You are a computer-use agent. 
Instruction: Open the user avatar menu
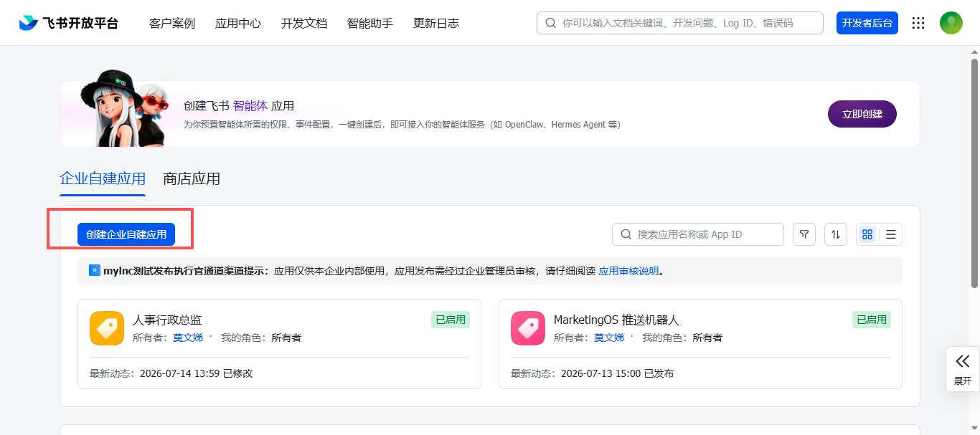pos(951,23)
